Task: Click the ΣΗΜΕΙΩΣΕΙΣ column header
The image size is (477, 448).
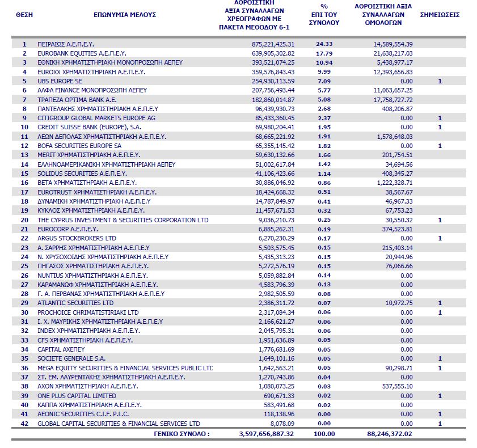Action: click(440, 15)
